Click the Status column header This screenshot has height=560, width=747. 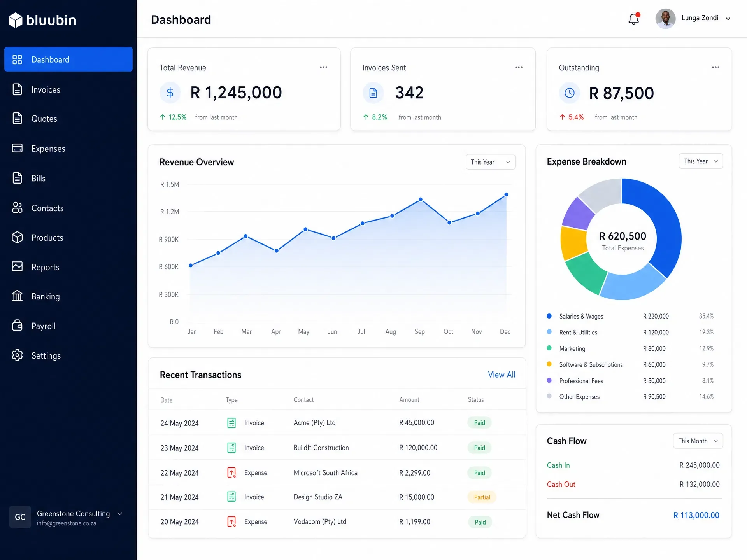pos(476,400)
